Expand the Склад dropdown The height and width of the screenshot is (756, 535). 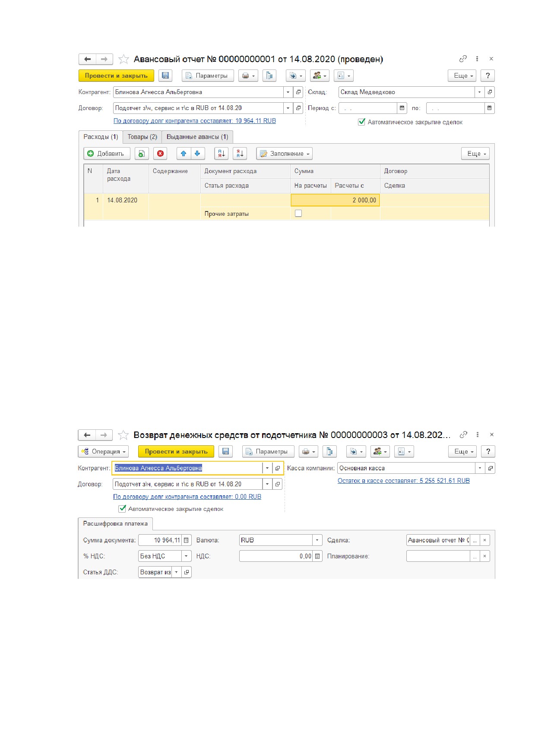[479, 92]
